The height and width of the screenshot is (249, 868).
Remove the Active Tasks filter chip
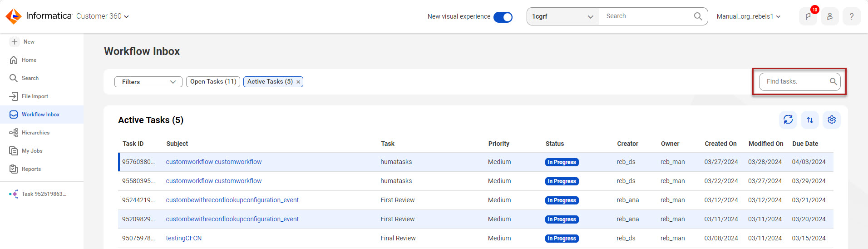(298, 82)
